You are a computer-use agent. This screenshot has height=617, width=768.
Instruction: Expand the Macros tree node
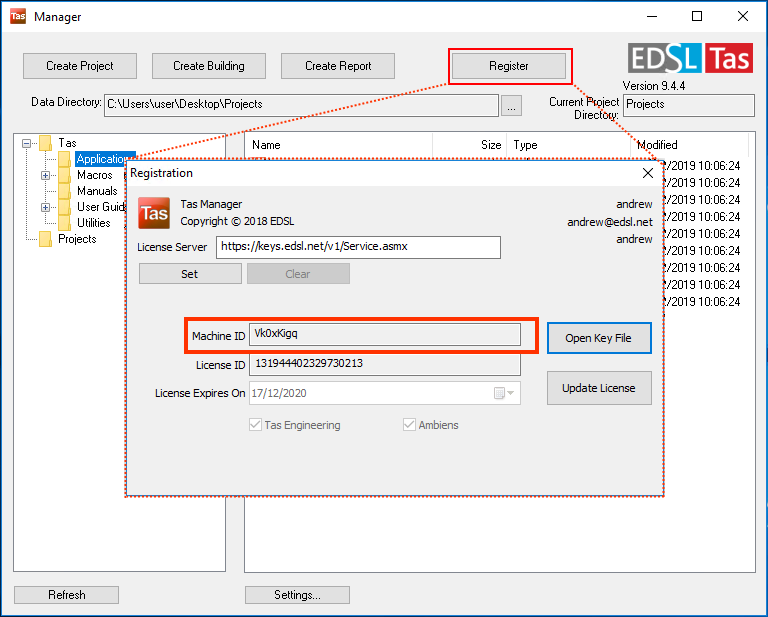tap(45, 175)
